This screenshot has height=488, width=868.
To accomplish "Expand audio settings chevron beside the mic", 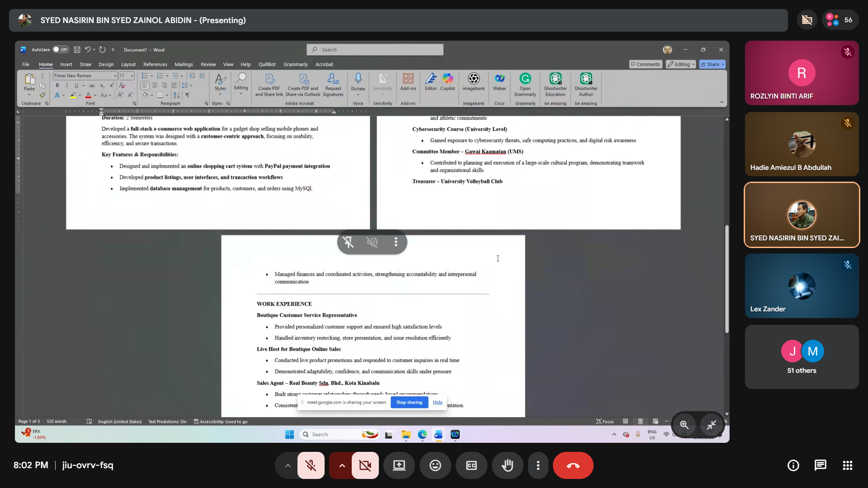I will (288, 465).
